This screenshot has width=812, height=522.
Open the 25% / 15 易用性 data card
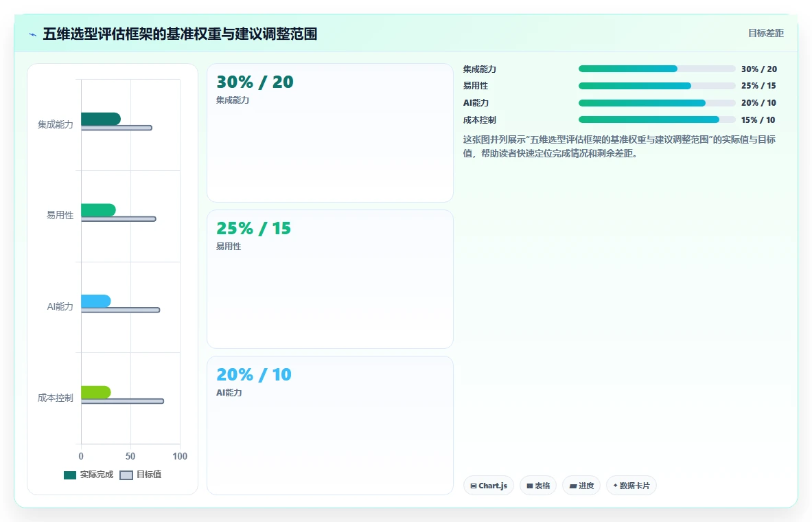click(x=330, y=279)
